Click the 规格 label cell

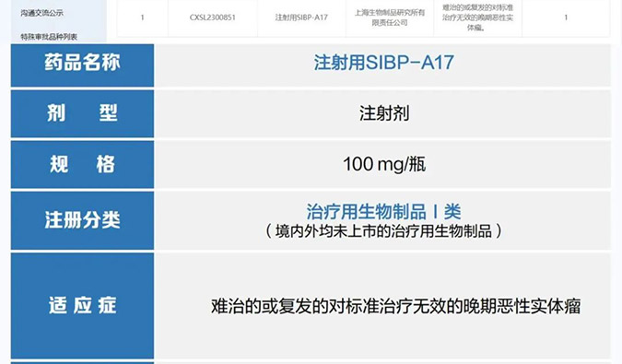click(82, 164)
